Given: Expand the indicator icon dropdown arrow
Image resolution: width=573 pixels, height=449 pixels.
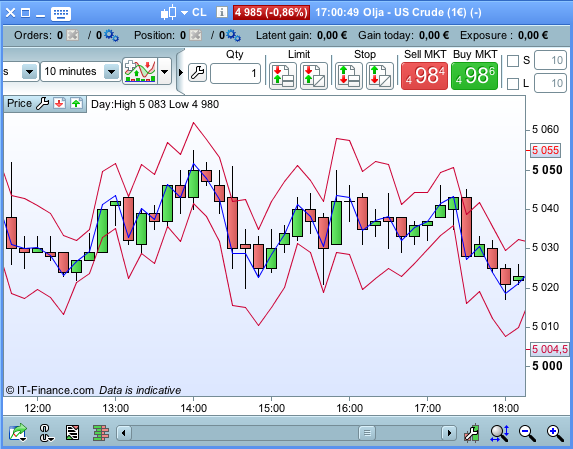Looking at the screenshot, I should 164,72.
